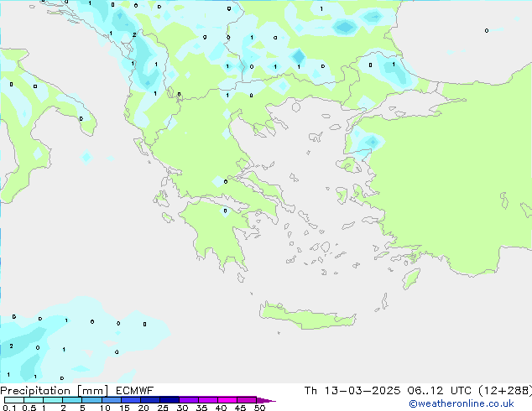This screenshot has height=411, width=532.
Task: Click the 'ECMWF' model label
Action: point(135,390)
